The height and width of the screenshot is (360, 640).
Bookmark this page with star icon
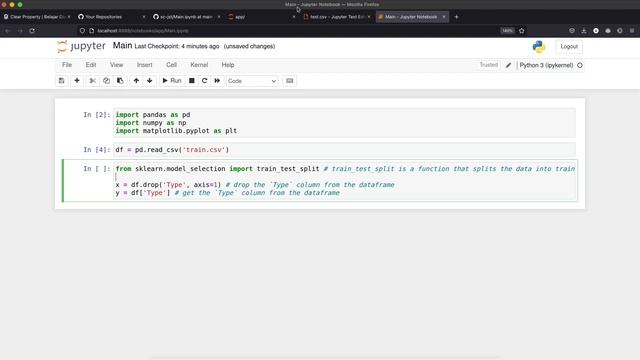pos(522,31)
